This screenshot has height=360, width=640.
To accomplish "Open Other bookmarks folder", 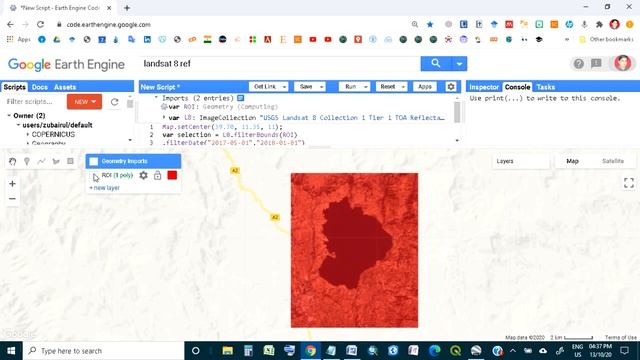I will tap(606, 40).
